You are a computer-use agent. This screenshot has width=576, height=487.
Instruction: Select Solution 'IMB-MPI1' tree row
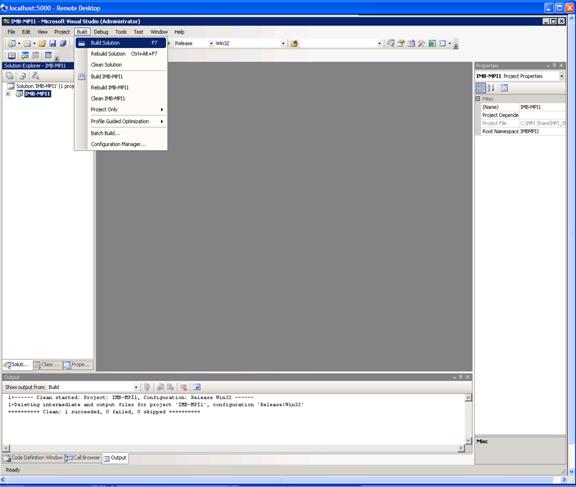pyautogui.click(x=41, y=86)
